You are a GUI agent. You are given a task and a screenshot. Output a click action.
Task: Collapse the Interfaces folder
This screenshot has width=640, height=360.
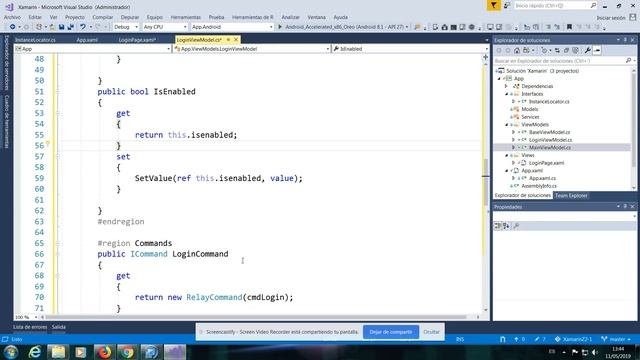point(507,94)
